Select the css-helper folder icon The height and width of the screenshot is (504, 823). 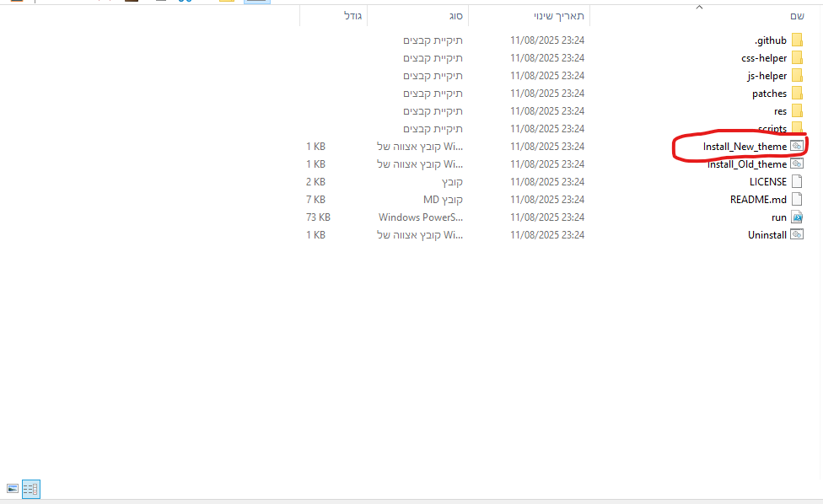click(x=797, y=57)
